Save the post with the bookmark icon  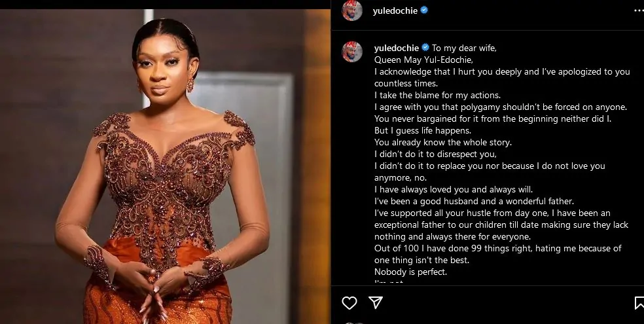point(639,302)
